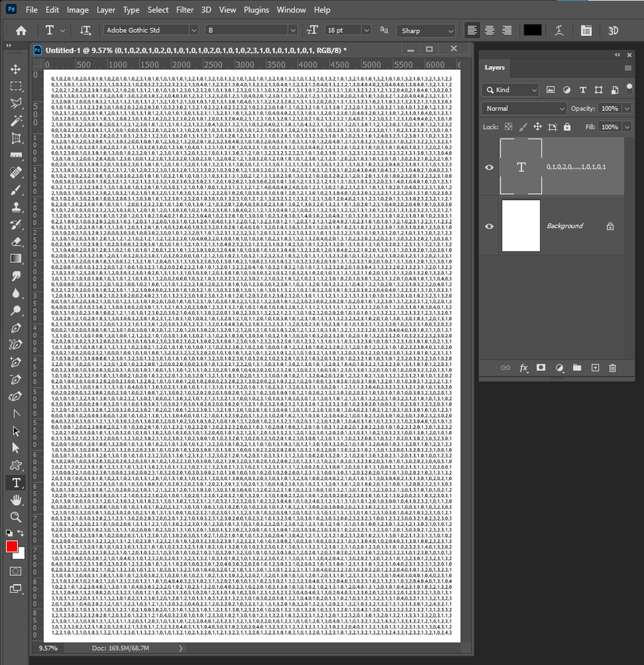Reset default foreground and background colors

[x=9, y=533]
